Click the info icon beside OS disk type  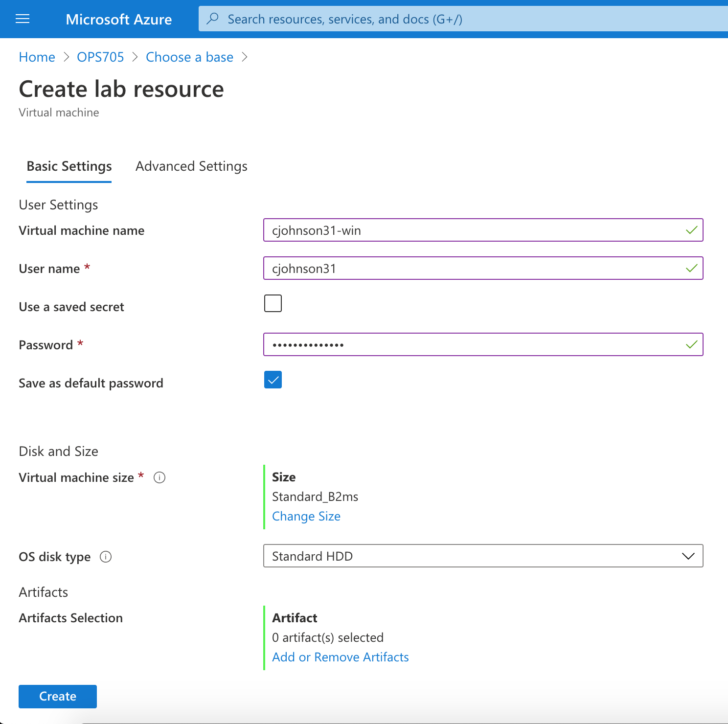pos(106,557)
